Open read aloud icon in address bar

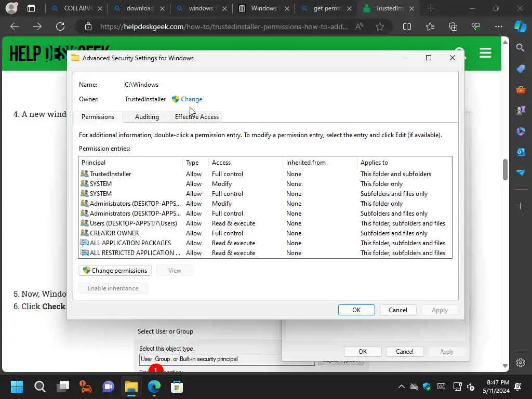click(360, 26)
